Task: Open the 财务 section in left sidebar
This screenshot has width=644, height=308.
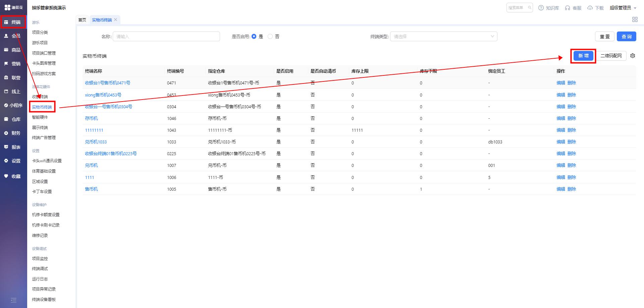Action: [x=13, y=133]
